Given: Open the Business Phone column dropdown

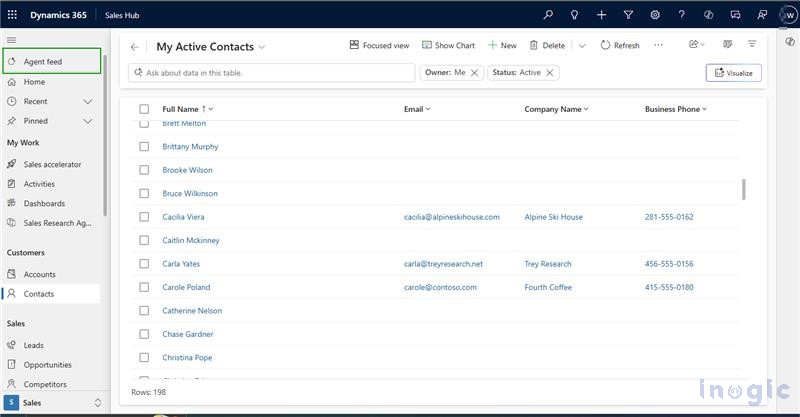Looking at the screenshot, I should [705, 109].
